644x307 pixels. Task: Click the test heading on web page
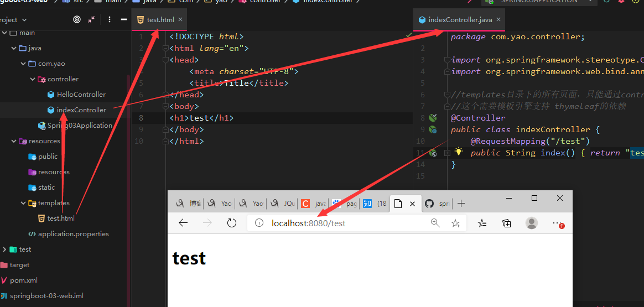189,258
